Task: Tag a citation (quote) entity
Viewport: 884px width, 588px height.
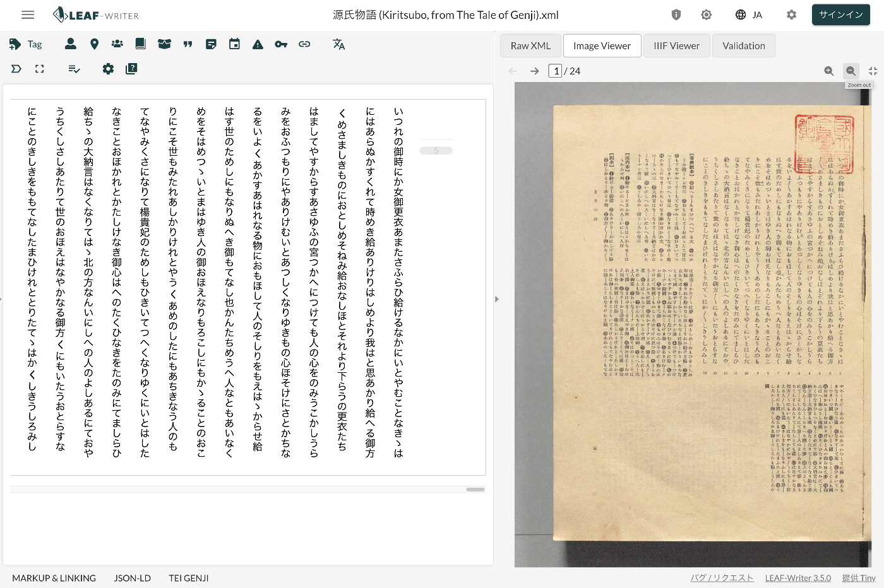Action: (x=188, y=44)
